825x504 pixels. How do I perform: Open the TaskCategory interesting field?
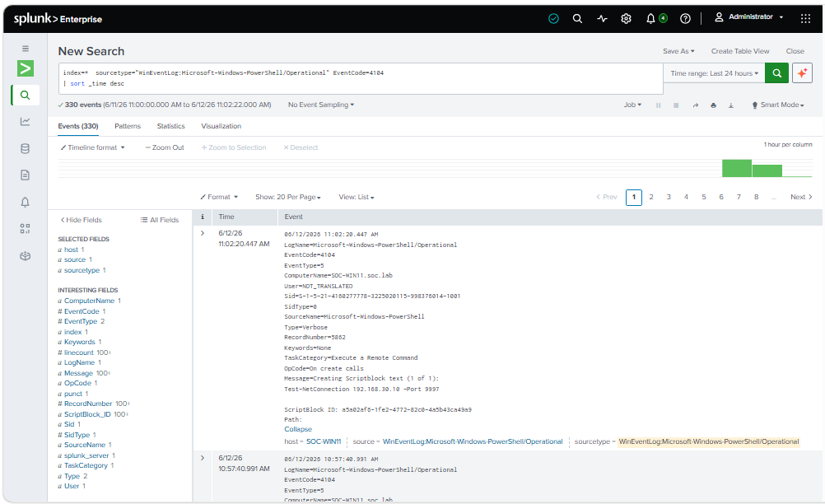(x=86, y=465)
